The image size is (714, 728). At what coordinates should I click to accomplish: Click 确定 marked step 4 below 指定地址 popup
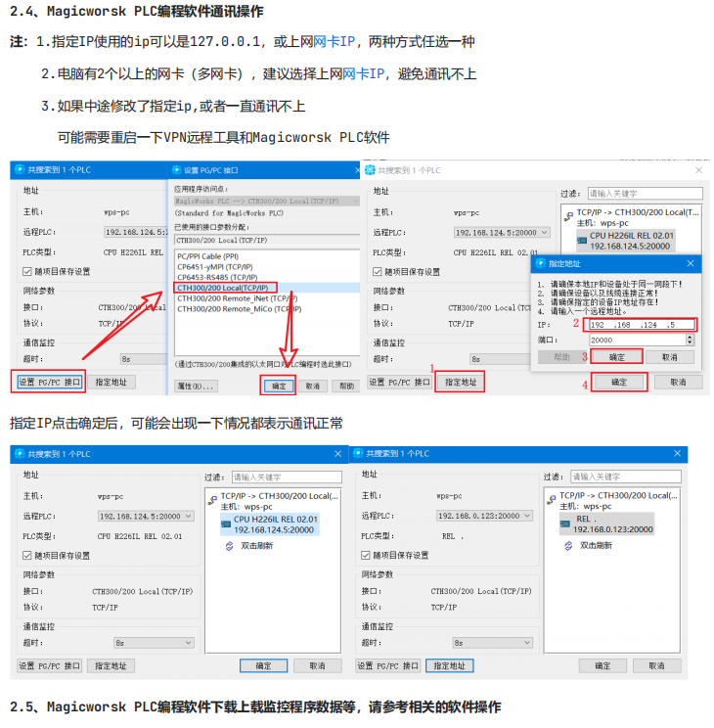(619, 383)
